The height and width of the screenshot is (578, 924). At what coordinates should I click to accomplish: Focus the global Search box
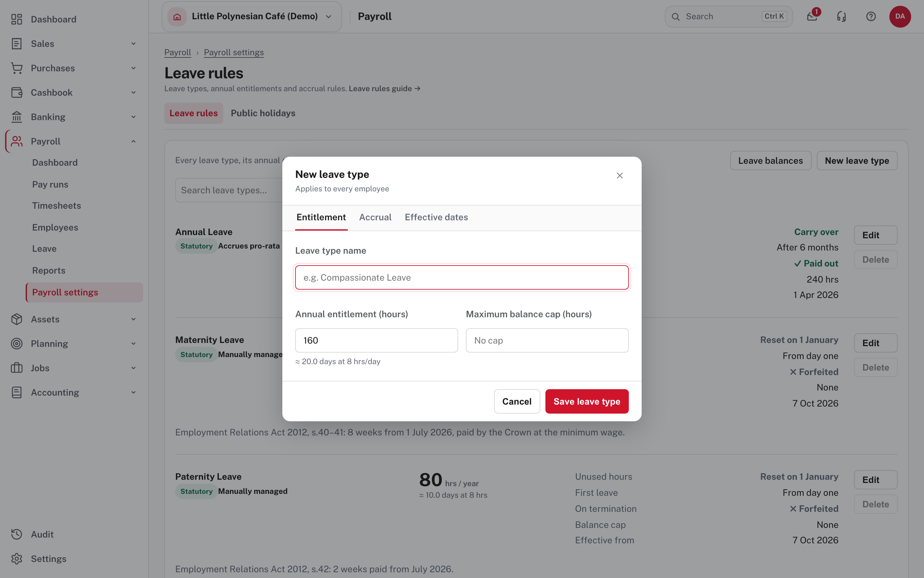click(x=729, y=16)
